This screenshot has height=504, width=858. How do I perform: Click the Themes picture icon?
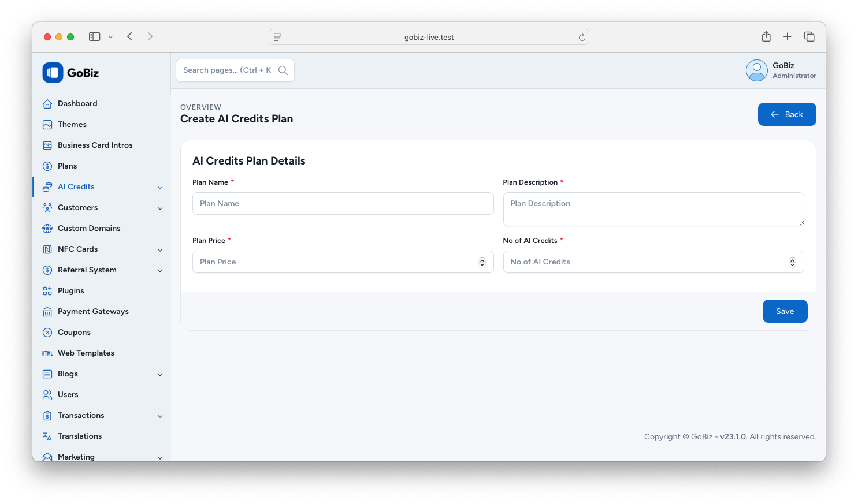[x=47, y=125]
